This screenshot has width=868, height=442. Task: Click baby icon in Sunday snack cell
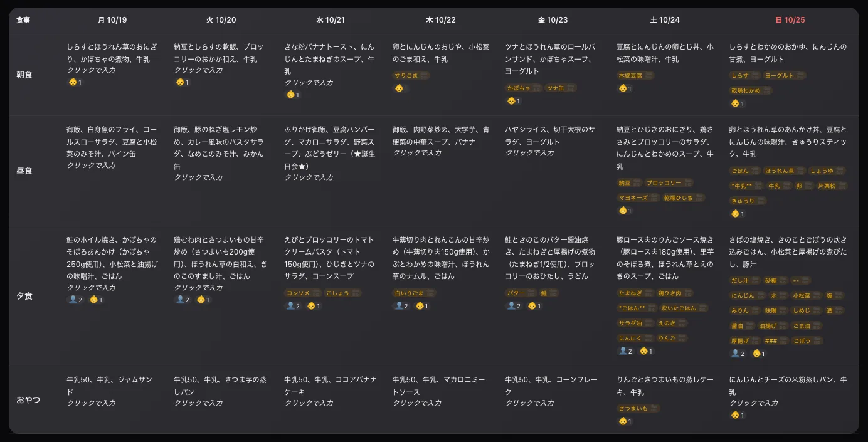click(x=735, y=415)
